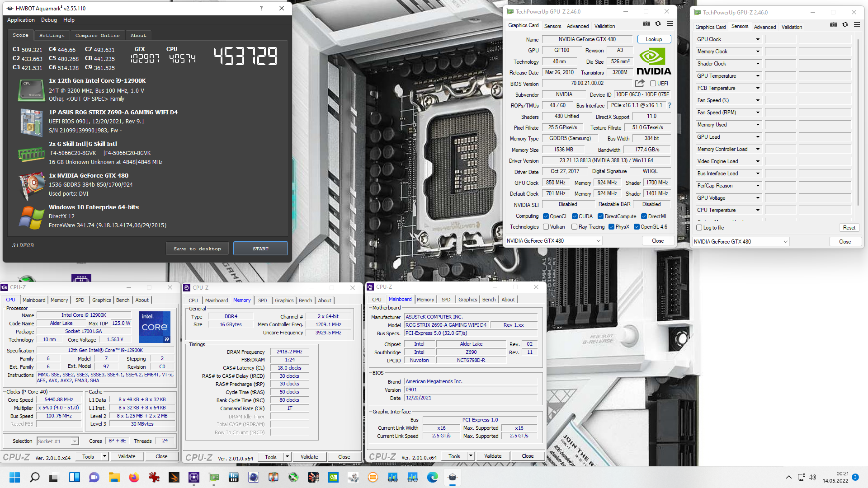Click Reset button in GPU-Z Sensors
Screen dimensions: 868x488
[x=849, y=228]
